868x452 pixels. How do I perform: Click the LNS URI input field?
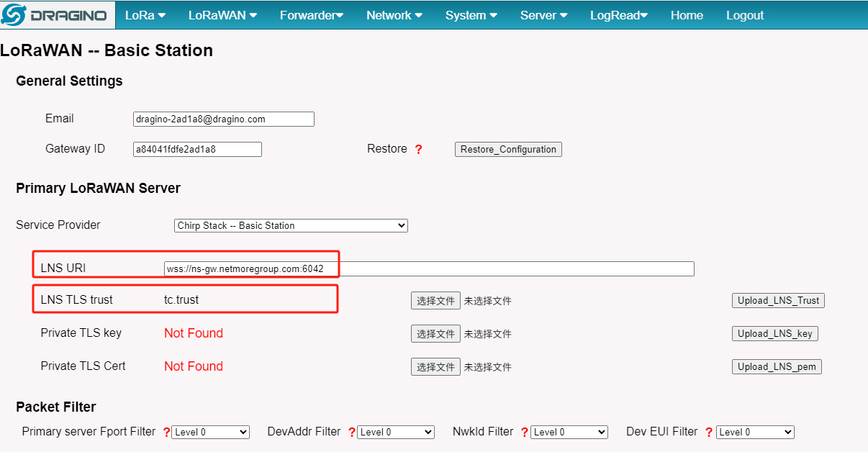429,269
